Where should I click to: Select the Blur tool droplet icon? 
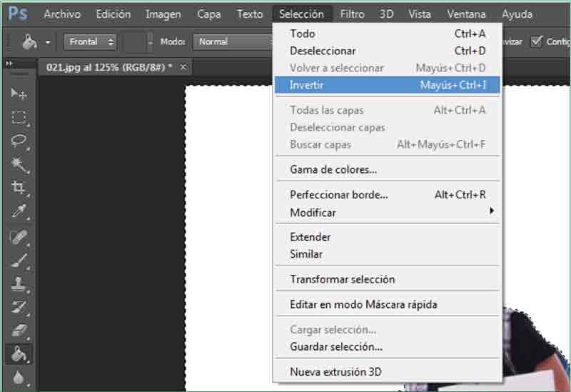tap(19, 378)
